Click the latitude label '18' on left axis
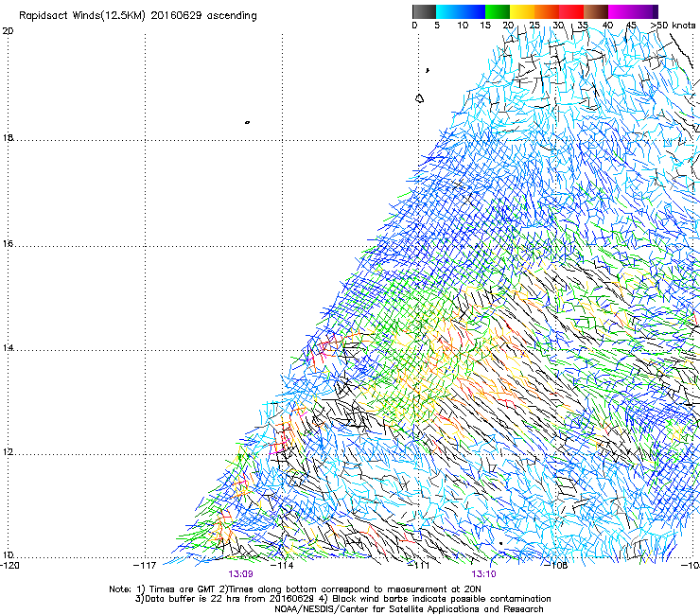The image size is (700, 615). pyautogui.click(x=8, y=137)
